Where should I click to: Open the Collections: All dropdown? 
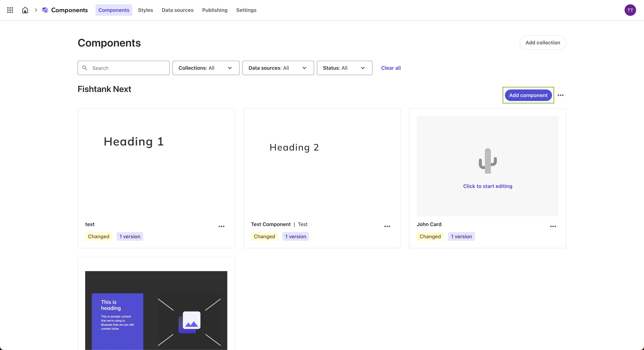pos(206,68)
